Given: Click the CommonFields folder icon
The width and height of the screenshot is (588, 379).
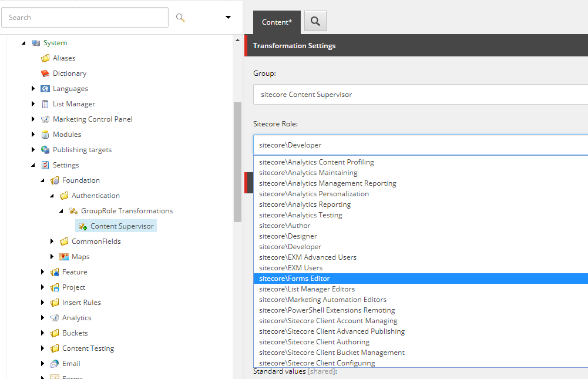Looking at the screenshot, I should (x=64, y=242).
